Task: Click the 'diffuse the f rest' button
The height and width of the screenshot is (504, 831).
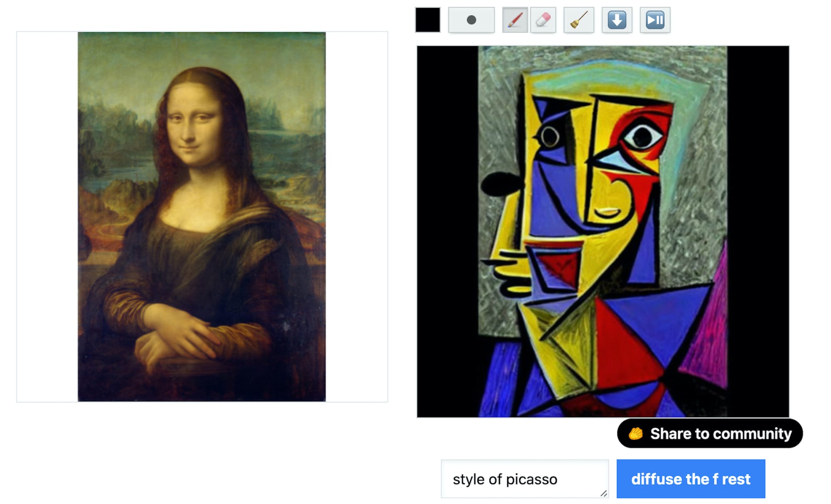Action: click(x=691, y=479)
